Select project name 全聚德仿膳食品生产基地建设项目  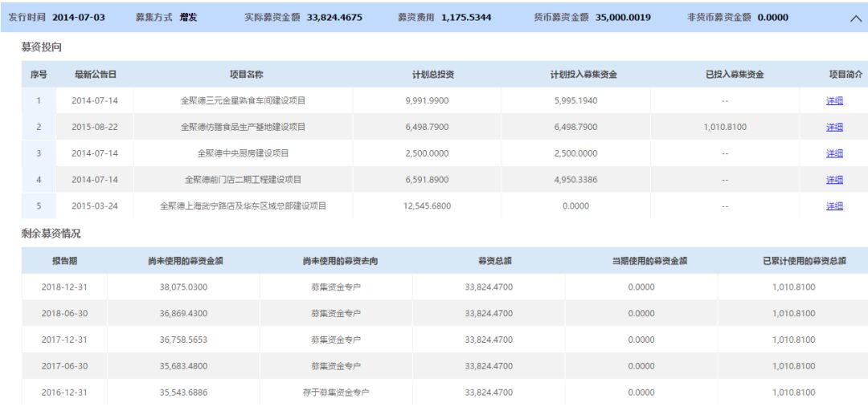point(243,127)
